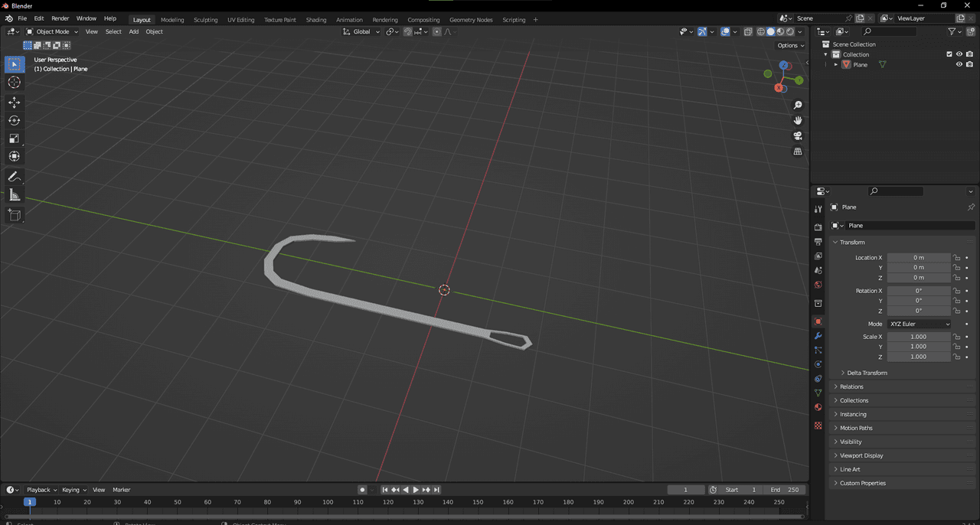980x525 pixels.
Task: Open the Render menu
Action: (x=60, y=18)
